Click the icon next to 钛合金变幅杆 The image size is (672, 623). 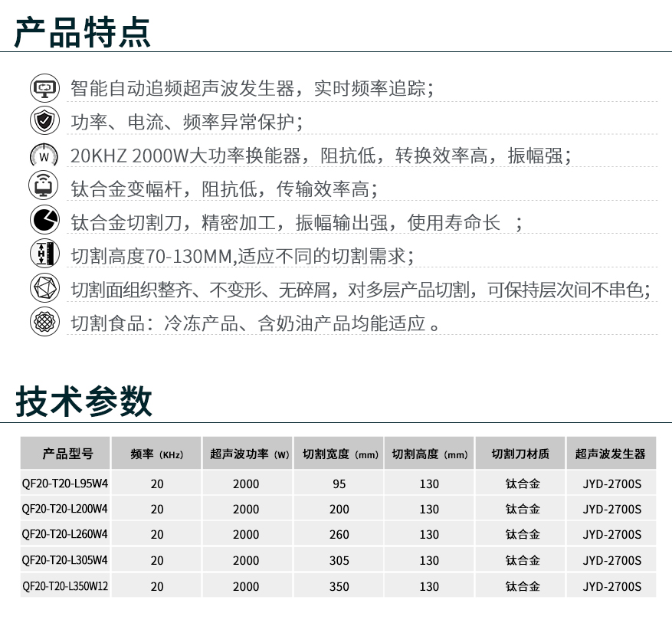pyautogui.click(x=44, y=188)
